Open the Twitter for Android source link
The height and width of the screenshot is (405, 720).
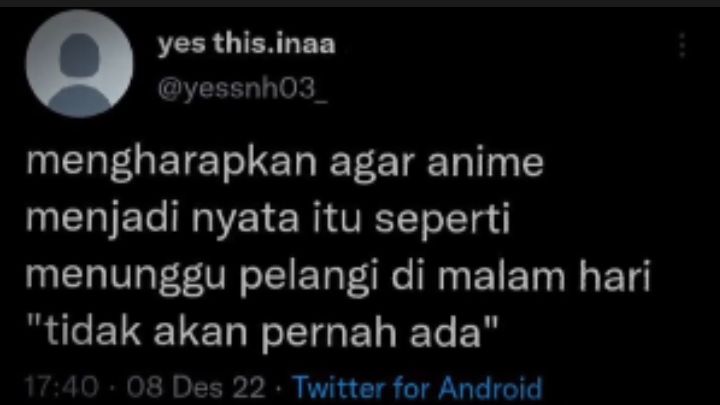coord(417,388)
